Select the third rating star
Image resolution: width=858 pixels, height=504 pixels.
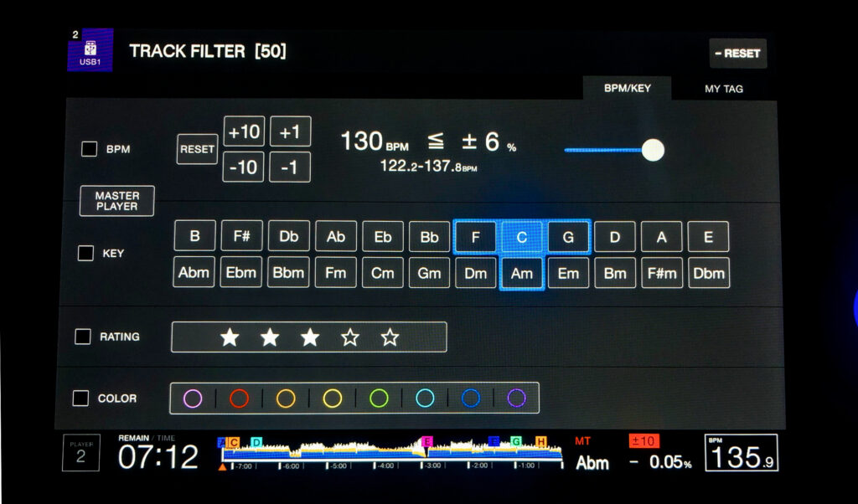310,337
